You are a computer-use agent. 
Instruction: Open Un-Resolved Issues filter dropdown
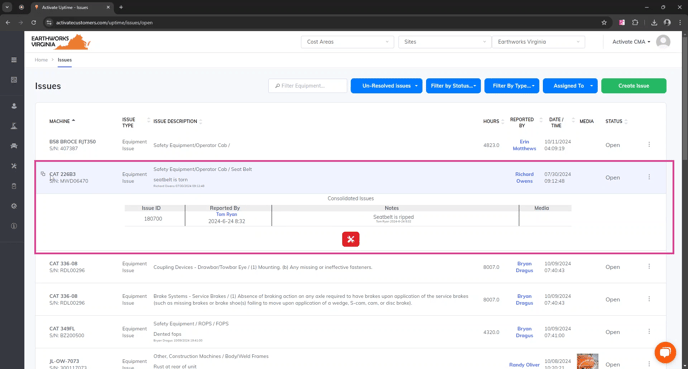[x=386, y=86]
